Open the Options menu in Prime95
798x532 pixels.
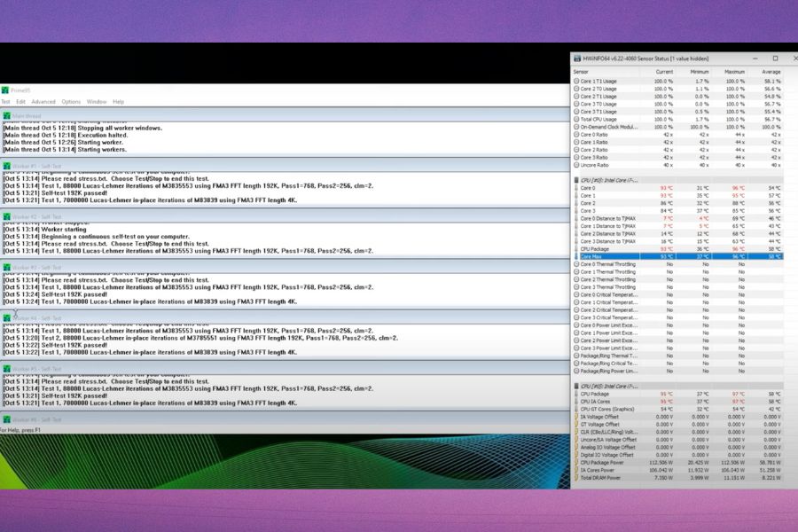[x=71, y=102]
